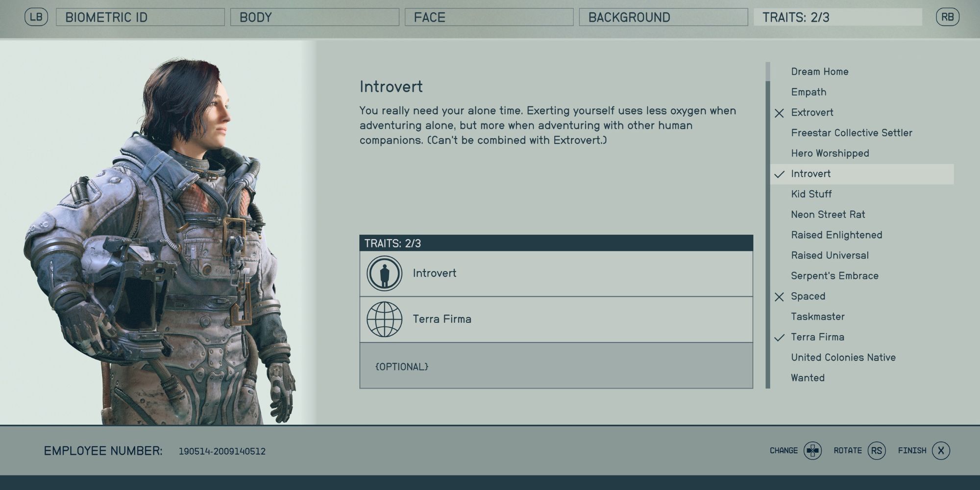Open the Biometric ID tab
The height and width of the screenshot is (490, 980).
pyautogui.click(x=140, y=17)
